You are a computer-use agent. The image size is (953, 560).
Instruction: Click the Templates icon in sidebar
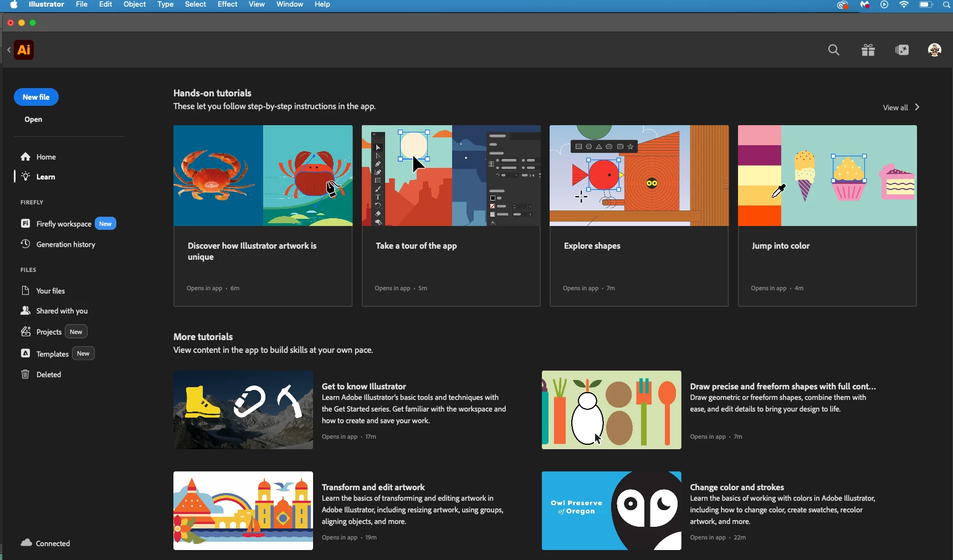click(x=25, y=353)
